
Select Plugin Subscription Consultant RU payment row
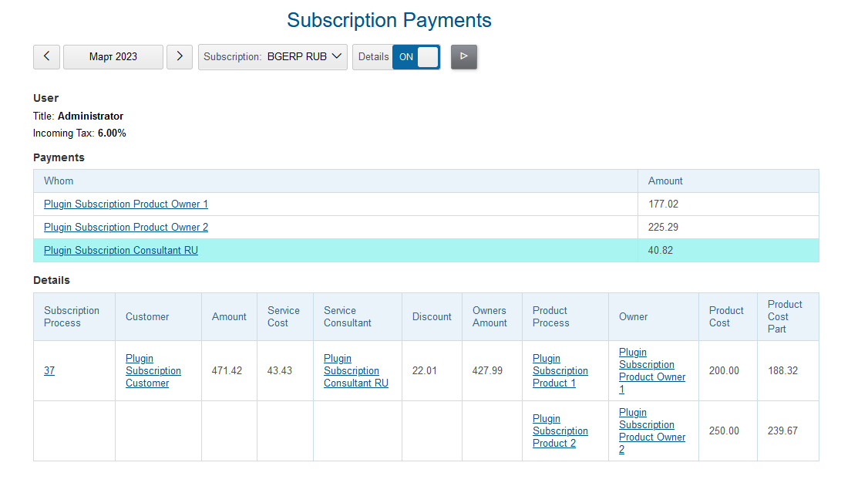[x=120, y=250]
